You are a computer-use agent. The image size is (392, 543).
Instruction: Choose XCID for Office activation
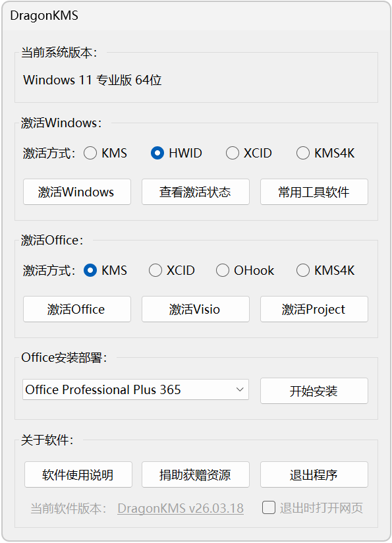tap(155, 270)
